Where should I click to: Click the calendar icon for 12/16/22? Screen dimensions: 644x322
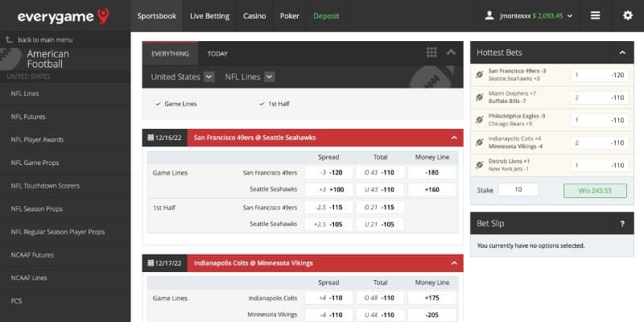point(151,138)
